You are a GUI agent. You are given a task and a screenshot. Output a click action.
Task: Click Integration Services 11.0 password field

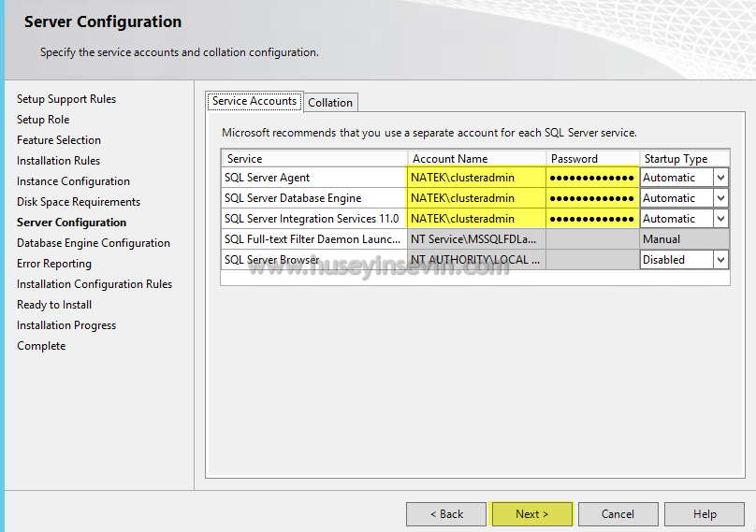(x=592, y=219)
